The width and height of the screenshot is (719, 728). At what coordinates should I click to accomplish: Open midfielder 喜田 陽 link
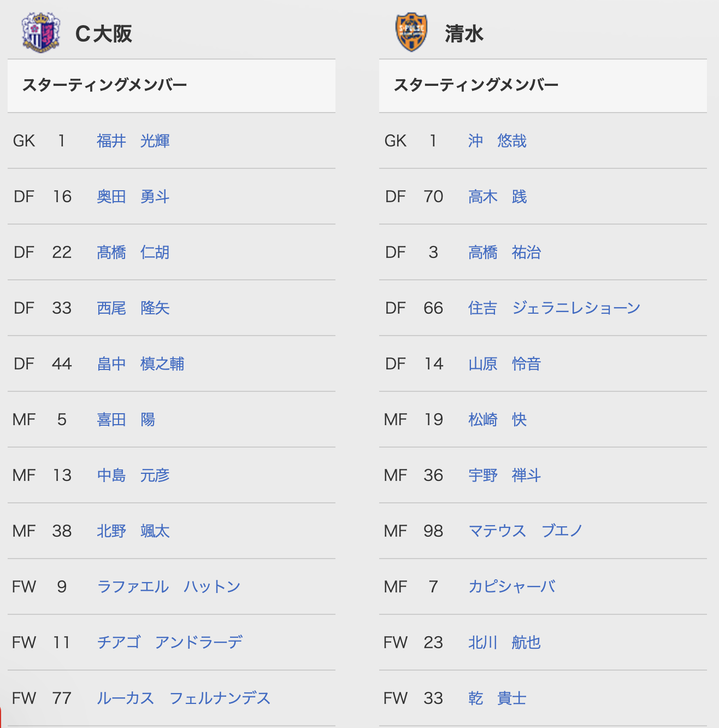126,420
